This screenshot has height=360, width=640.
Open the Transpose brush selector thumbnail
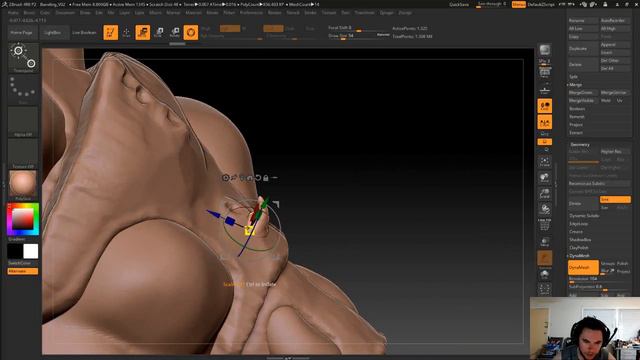(23, 58)
